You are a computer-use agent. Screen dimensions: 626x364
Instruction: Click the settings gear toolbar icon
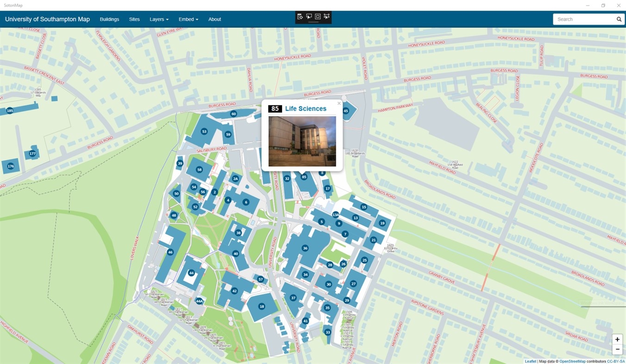tap(300, 16)
